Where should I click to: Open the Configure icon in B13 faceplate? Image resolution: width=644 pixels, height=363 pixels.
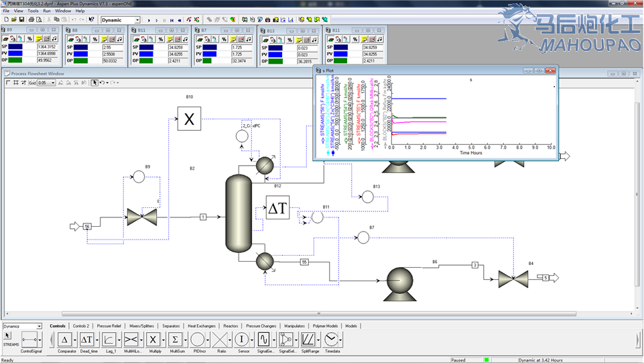point(299,40)
